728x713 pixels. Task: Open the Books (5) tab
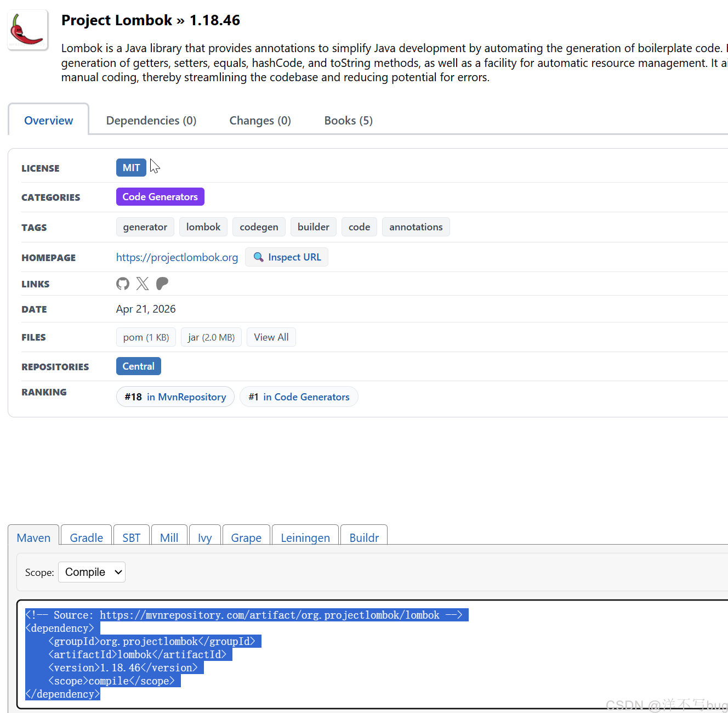click(349, 121)
